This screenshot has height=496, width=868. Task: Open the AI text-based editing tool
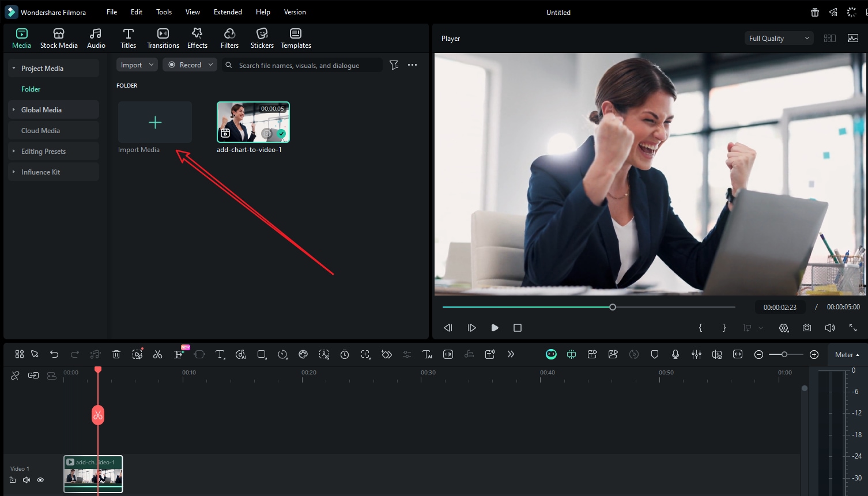click(x=427, y=354)
